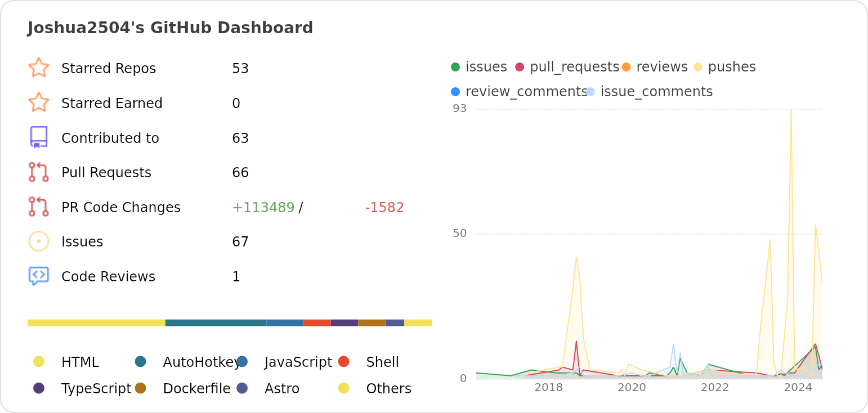
Task: Click the "TypeScript" language label
Action: [96, 389]
